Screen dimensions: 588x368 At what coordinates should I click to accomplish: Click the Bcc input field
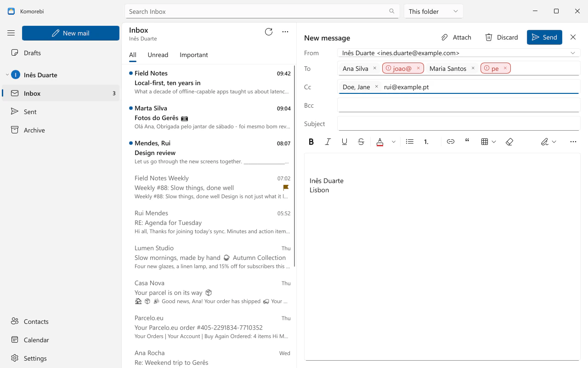(458, 105)
